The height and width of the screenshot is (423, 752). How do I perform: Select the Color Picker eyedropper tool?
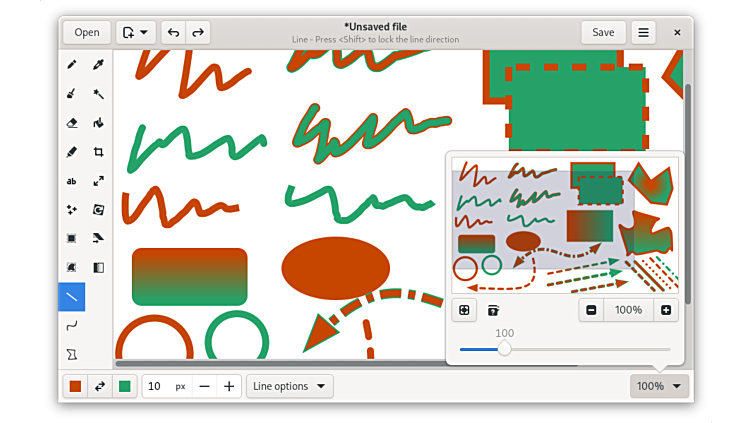99,65
